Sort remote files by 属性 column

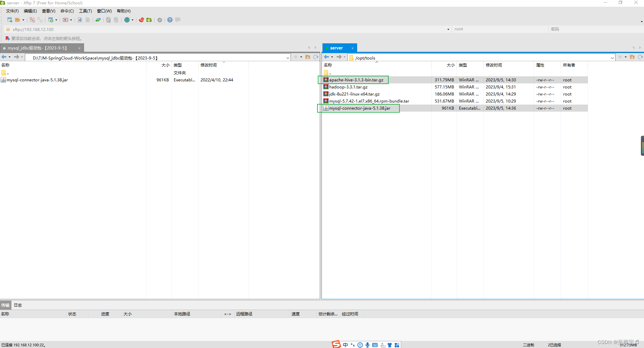pyautogui.click(x=540, y=65)
